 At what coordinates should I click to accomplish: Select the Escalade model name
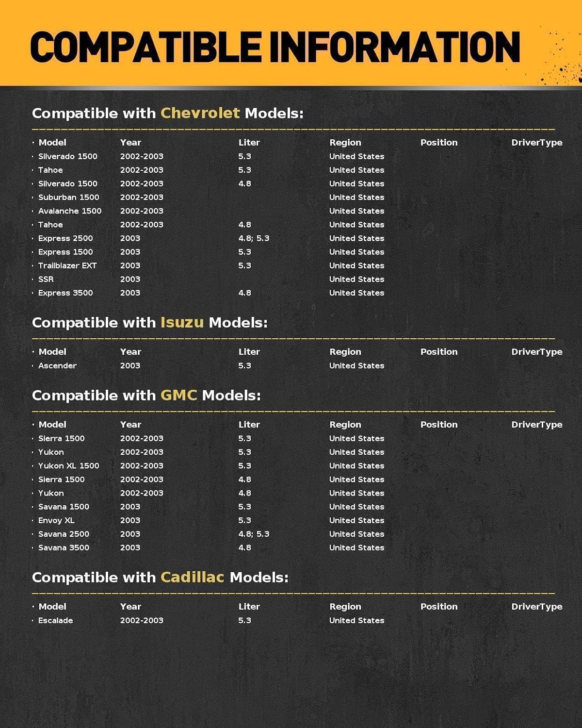[x=55, y=620]
